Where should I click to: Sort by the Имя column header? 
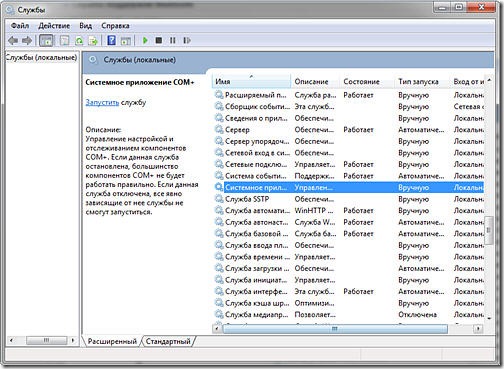tap(251, 81)
